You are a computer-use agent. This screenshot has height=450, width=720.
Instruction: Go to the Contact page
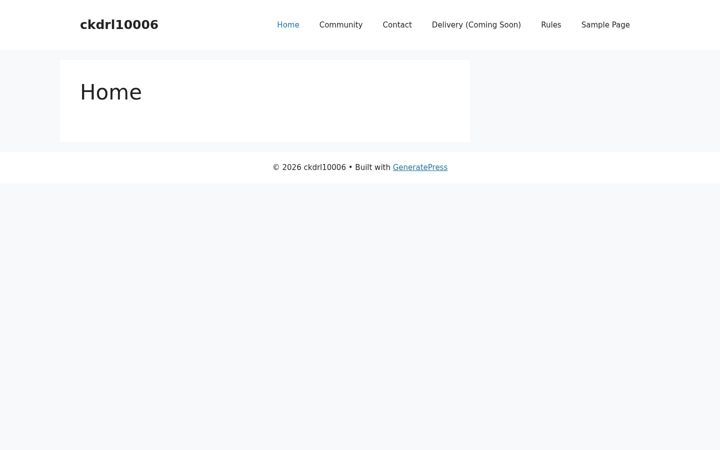tap(397, 25)
